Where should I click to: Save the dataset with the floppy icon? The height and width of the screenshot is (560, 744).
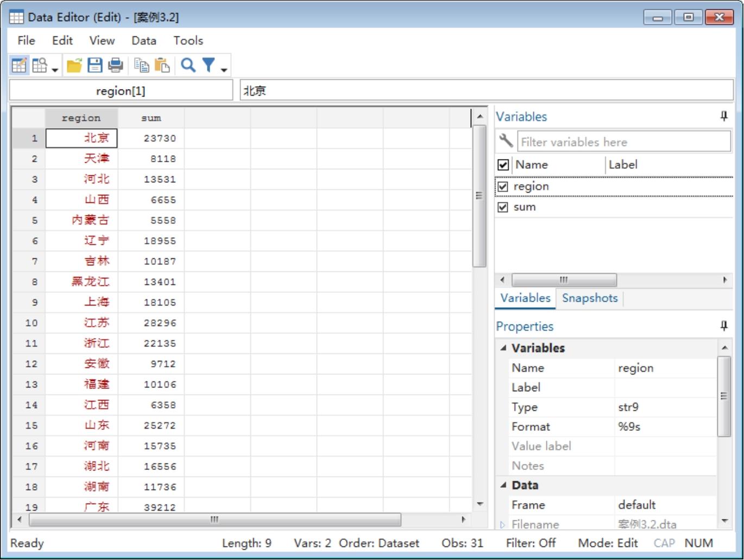point(95,66)
